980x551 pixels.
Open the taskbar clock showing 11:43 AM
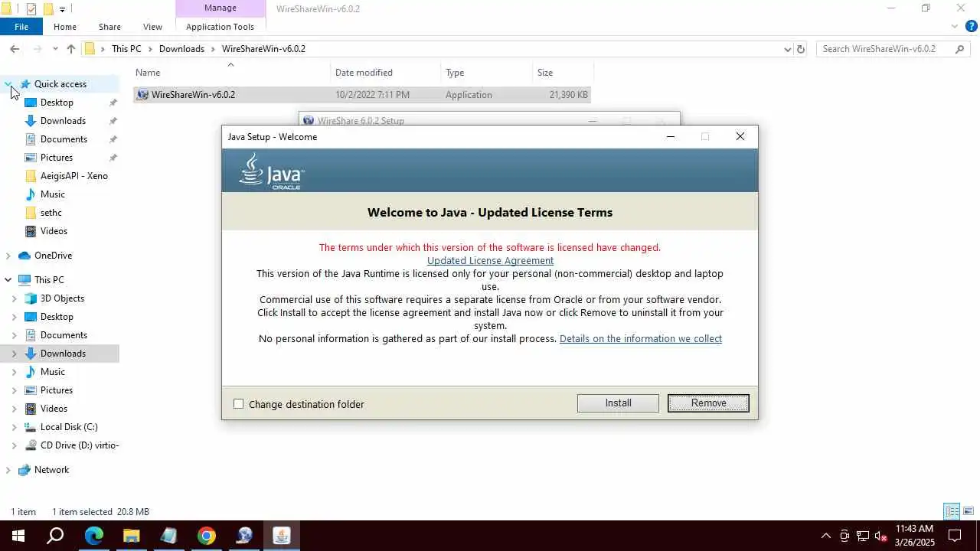point(914,536)
